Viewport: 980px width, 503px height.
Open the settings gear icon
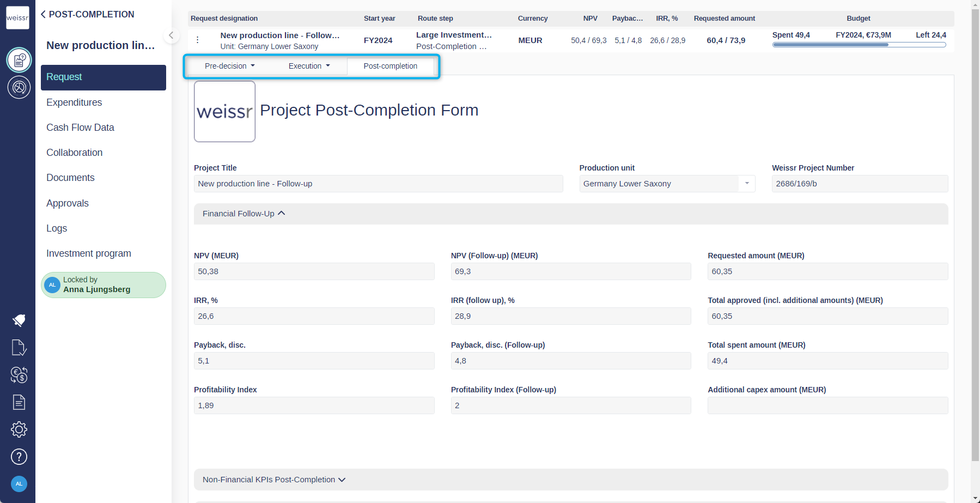pyautogui.click(x=19, y=429)
